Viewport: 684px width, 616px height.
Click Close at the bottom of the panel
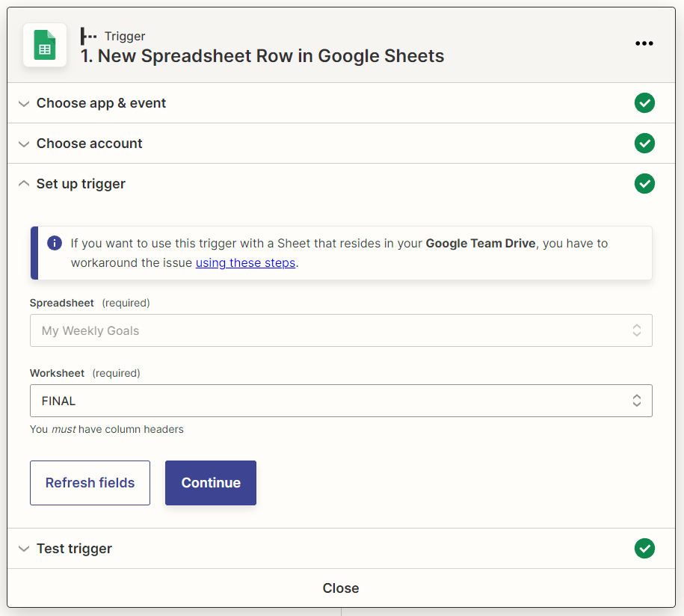click(x=341, y=588)
